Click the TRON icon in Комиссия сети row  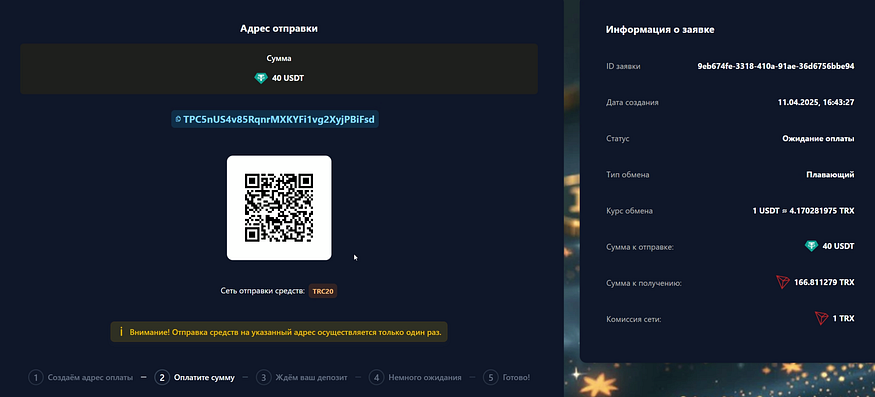(821, 318)
